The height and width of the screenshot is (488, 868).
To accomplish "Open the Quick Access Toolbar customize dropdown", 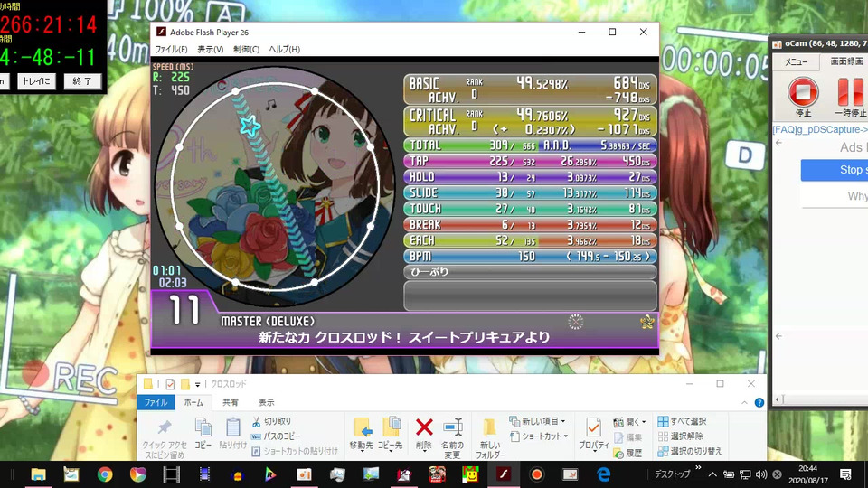I will [x=198, y=384].
